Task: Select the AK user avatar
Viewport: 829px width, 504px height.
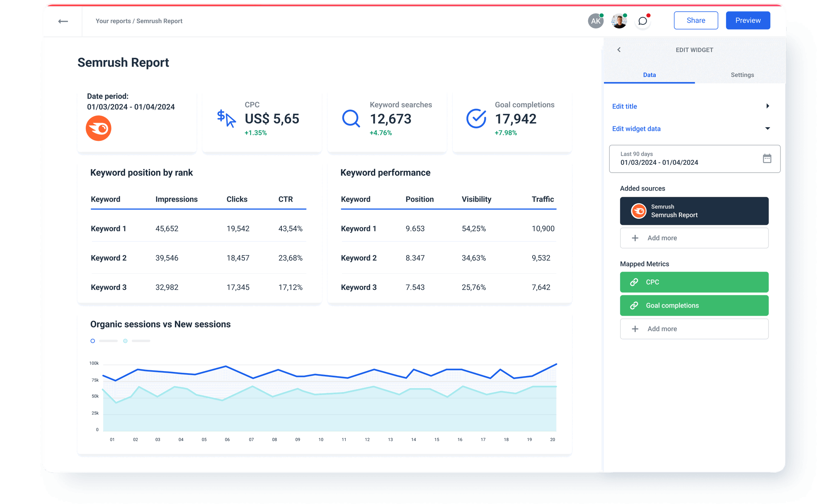Action: point(596,20)
